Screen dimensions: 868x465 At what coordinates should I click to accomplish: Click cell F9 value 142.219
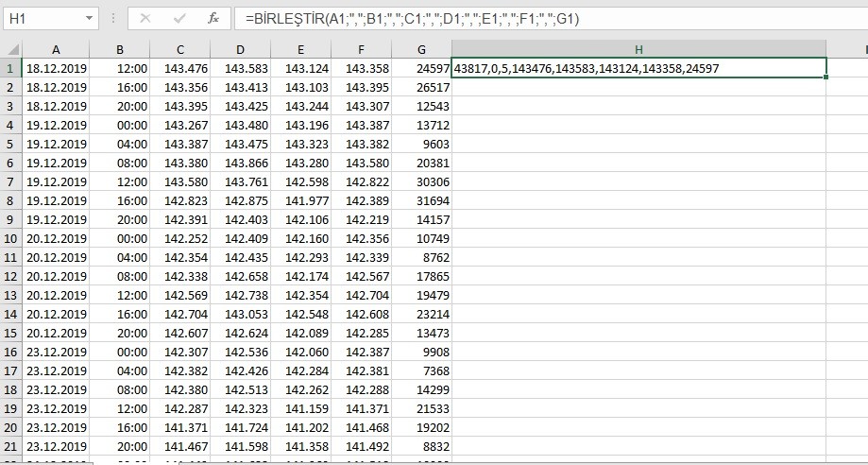(361, 219)
